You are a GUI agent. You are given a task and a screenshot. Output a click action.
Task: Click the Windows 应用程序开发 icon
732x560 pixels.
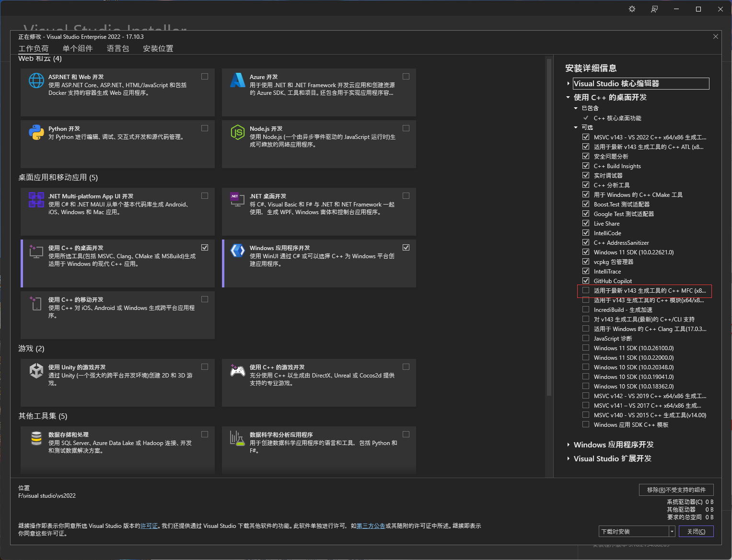tap(238, 251)
